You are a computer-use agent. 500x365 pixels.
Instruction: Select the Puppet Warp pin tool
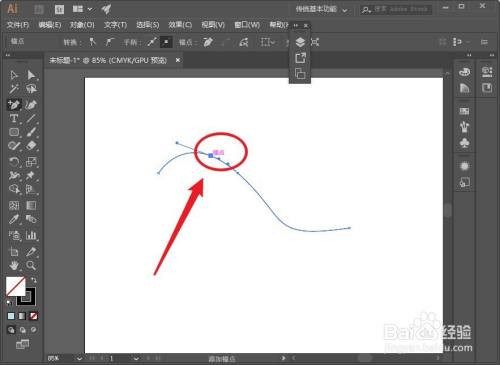click(31, 175)
